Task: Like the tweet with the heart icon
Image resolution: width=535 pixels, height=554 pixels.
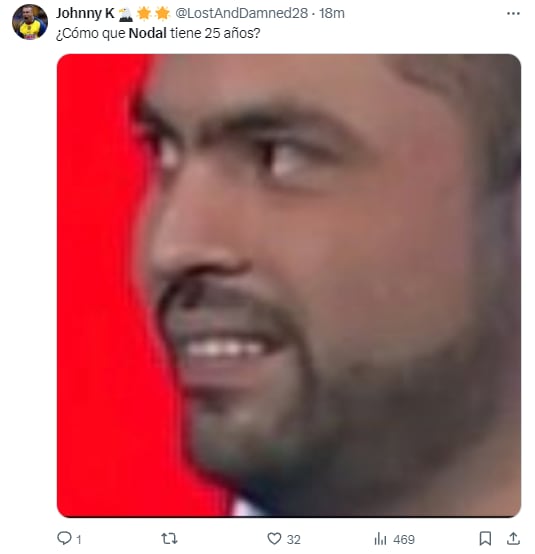Action: 274,539
